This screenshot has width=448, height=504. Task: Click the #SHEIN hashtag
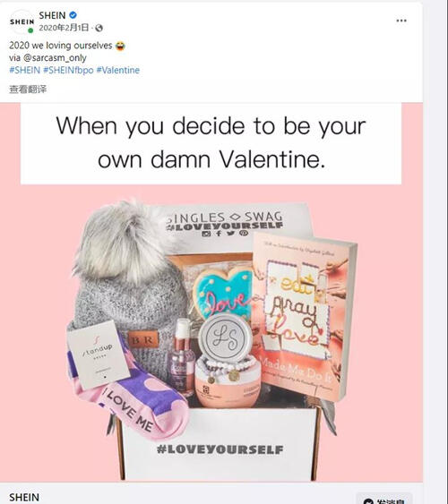coord(25,70)
